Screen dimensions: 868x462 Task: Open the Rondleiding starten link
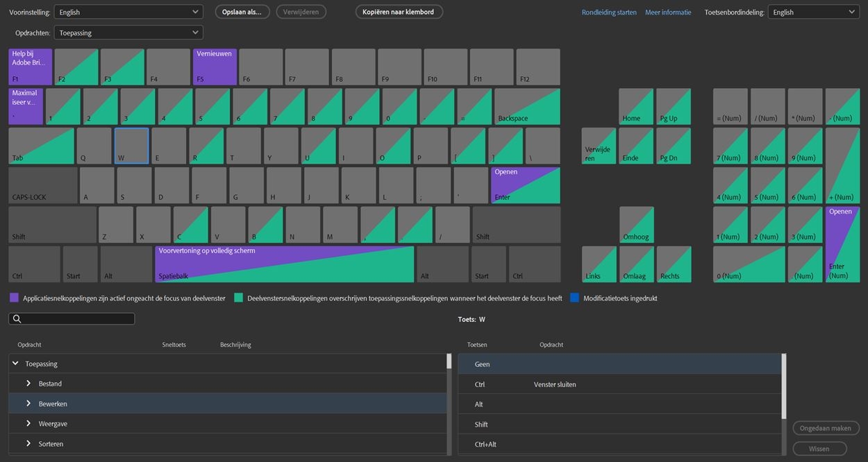609,12
